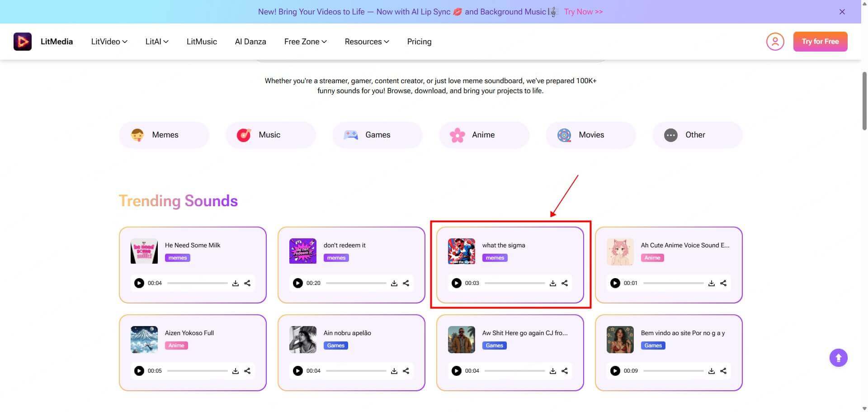The image size is (868, 412).
Task: Share the "Bem vindo ao site" sound
Action: [x=723, y=370]
